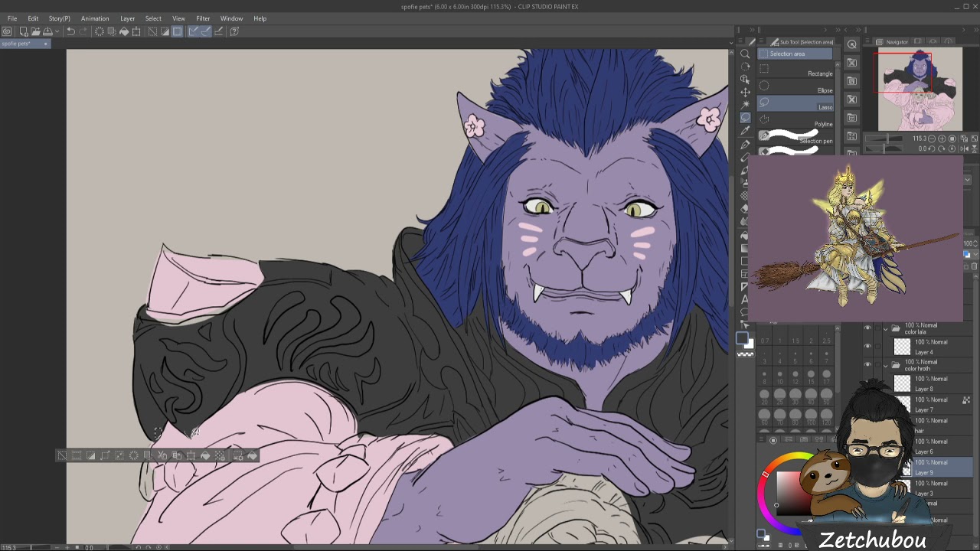This screenshot has width=980, height=551.
Task: Toggle the Show selection border button
Action: [177, 31]
